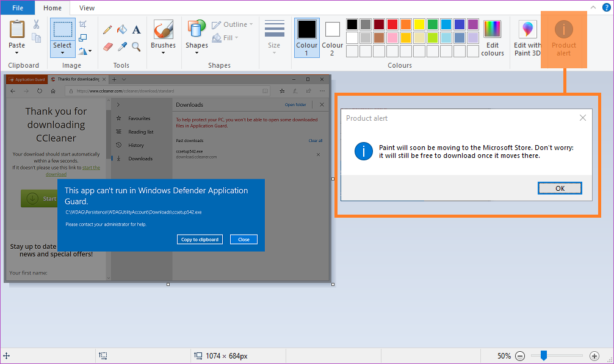Open the shape Fill dropdown
Screen dimensions: 614x364
point(225,38)
